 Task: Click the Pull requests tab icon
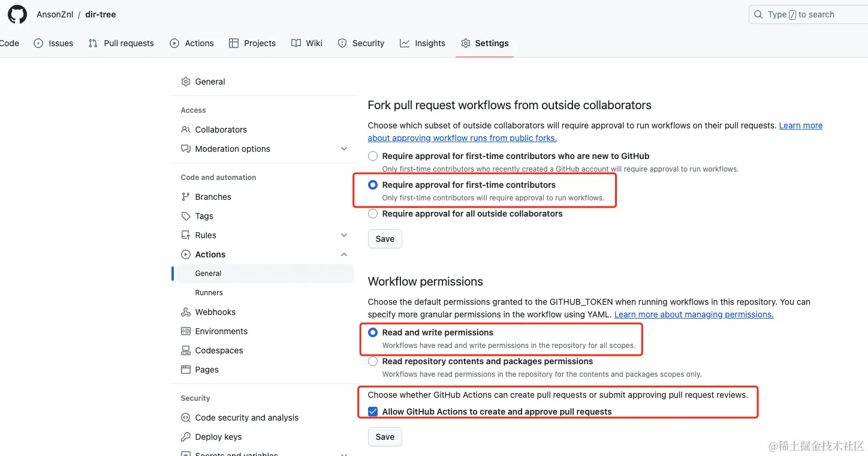(x=93, y=43)
